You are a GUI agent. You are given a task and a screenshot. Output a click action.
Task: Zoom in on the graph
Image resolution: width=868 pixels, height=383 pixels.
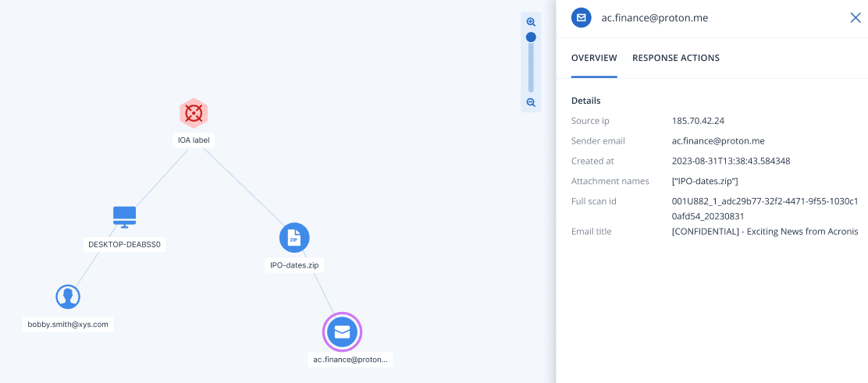click(531, 22)
